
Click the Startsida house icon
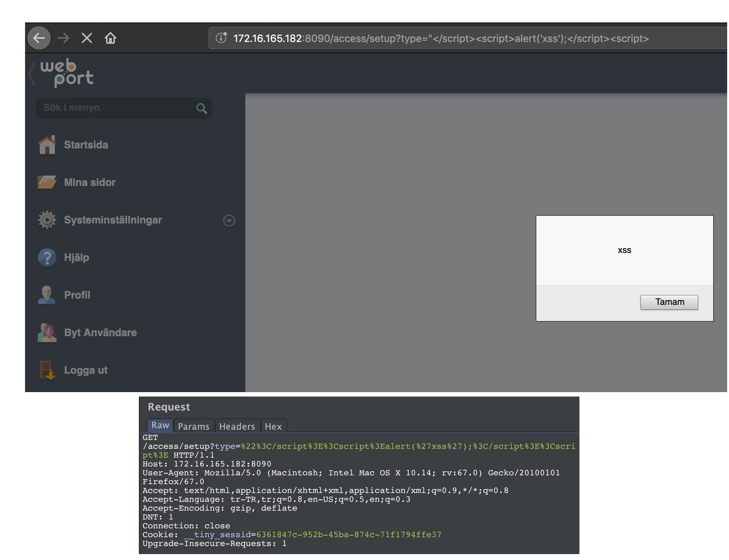pos(47,145)
